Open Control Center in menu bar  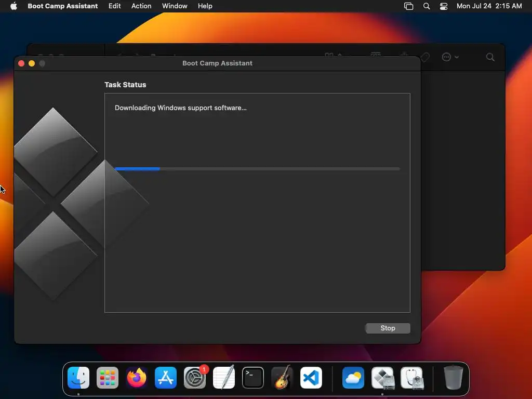[444, 6]
